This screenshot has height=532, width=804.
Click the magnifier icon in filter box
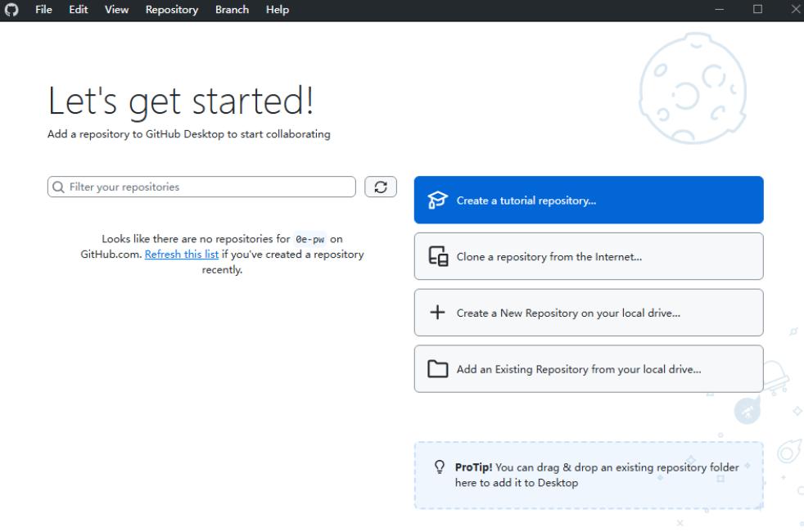click(59, 187)
